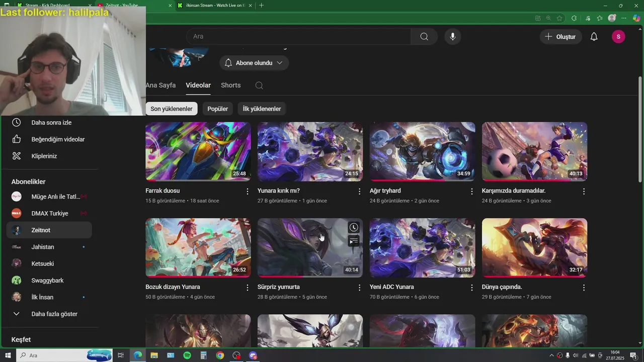Open more options for 'Yunara kırık mı?'
Screen dimensions: 644x362
tap(359, 192)
